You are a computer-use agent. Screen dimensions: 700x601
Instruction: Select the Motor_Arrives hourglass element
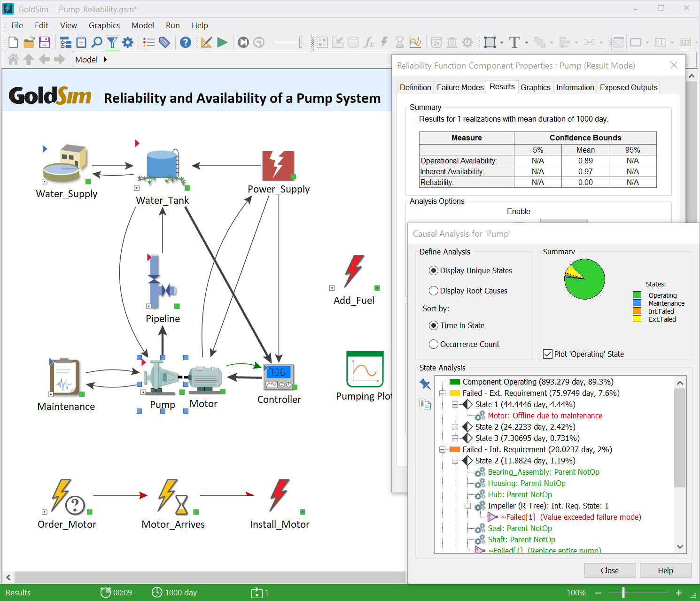[x=174, y=497]
